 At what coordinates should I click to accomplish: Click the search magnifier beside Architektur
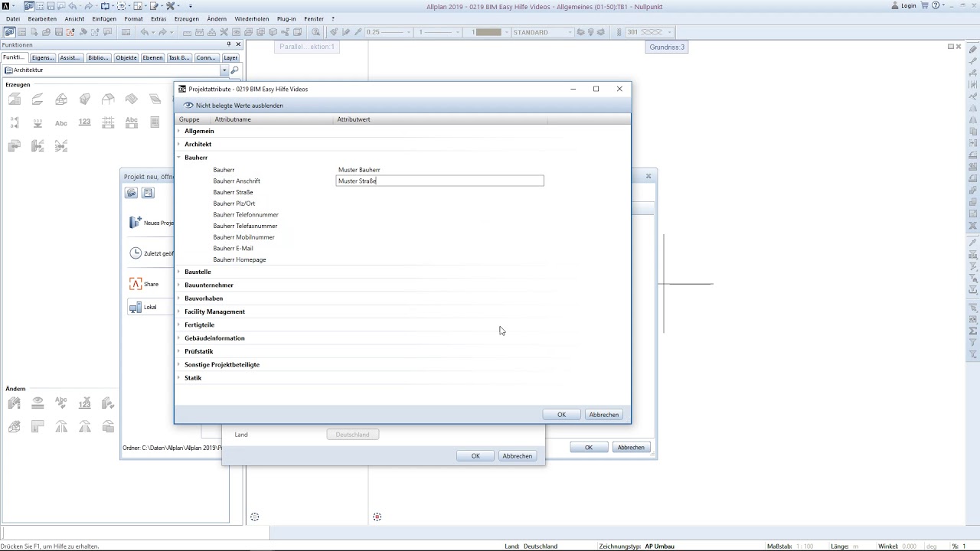235,70
